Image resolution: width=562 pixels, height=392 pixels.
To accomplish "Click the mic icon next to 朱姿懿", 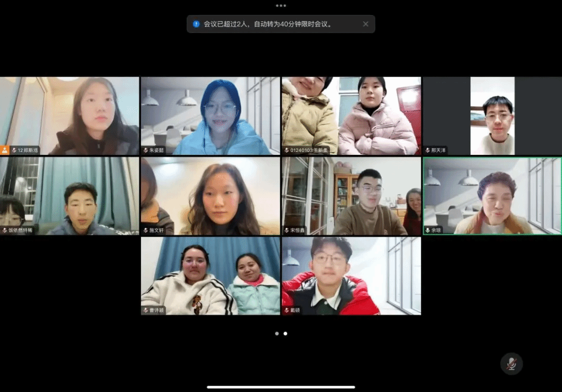I will (x=146, y=150).
